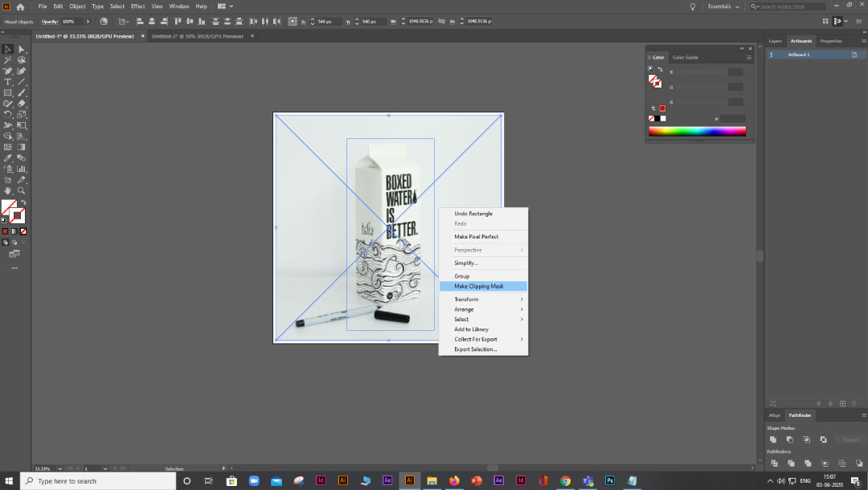Set default fill and stroke in toolbar
The width and height of the screenshot is (868, 490).
coord(4,220)
